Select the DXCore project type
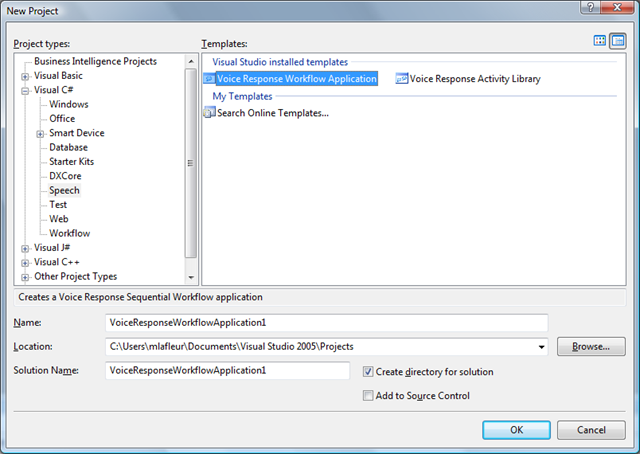This screenshot has height=454, width=640. pos(65,176)
